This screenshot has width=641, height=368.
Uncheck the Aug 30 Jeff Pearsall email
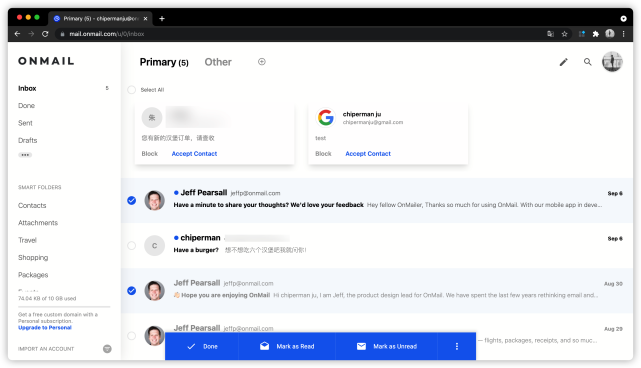[131, 291]
